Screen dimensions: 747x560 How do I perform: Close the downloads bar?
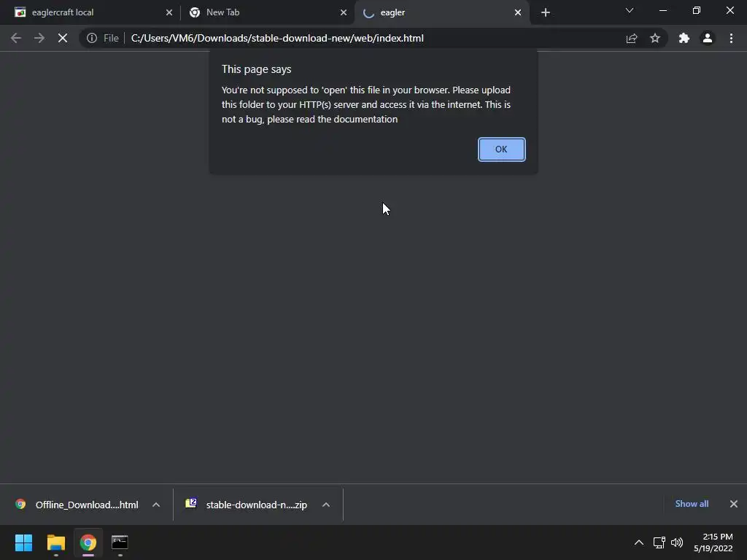[734, 504]
